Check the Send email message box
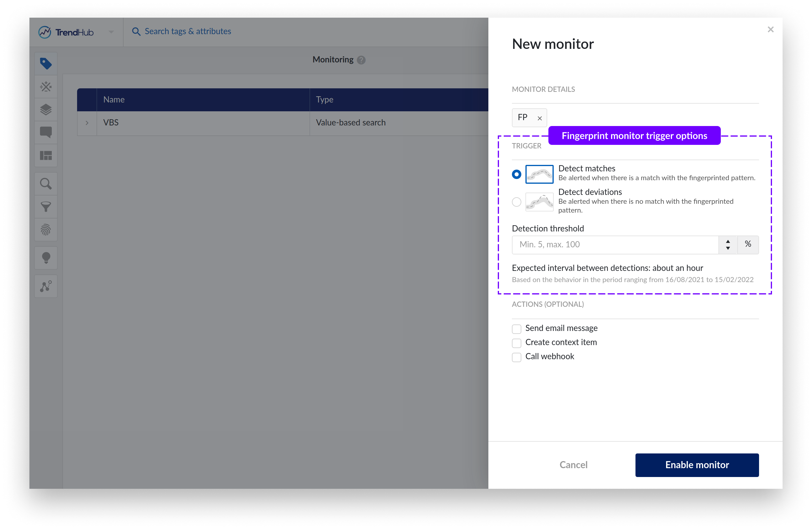The image size is (812, 530). tap(516, 329)
